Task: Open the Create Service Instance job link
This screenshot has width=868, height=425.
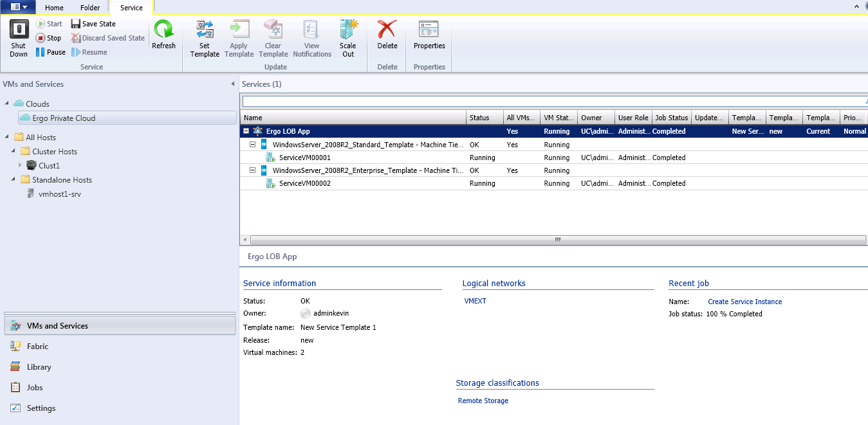Action: (x=744, y=301)
